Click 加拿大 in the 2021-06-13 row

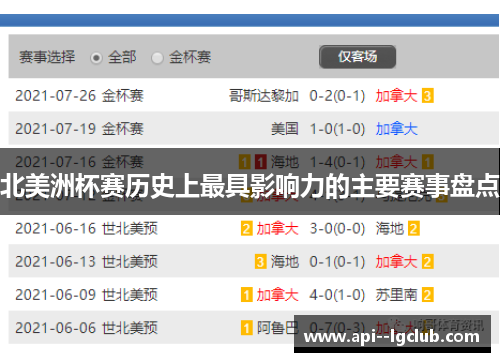397,261
